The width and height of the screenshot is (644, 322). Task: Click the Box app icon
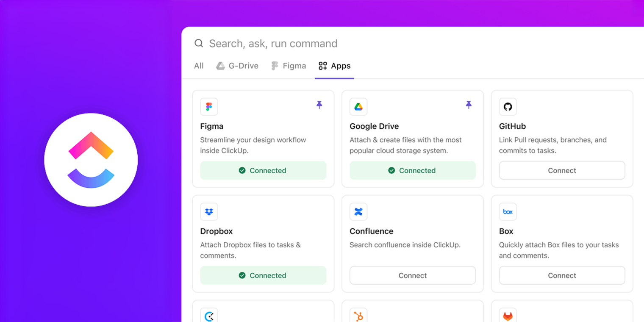(x=508, y=212)
